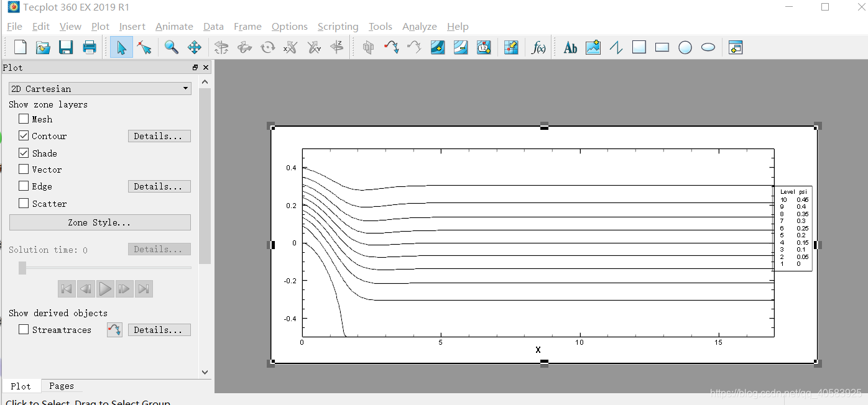
Task: Step forward one time step
Action: tap(124, 288)
